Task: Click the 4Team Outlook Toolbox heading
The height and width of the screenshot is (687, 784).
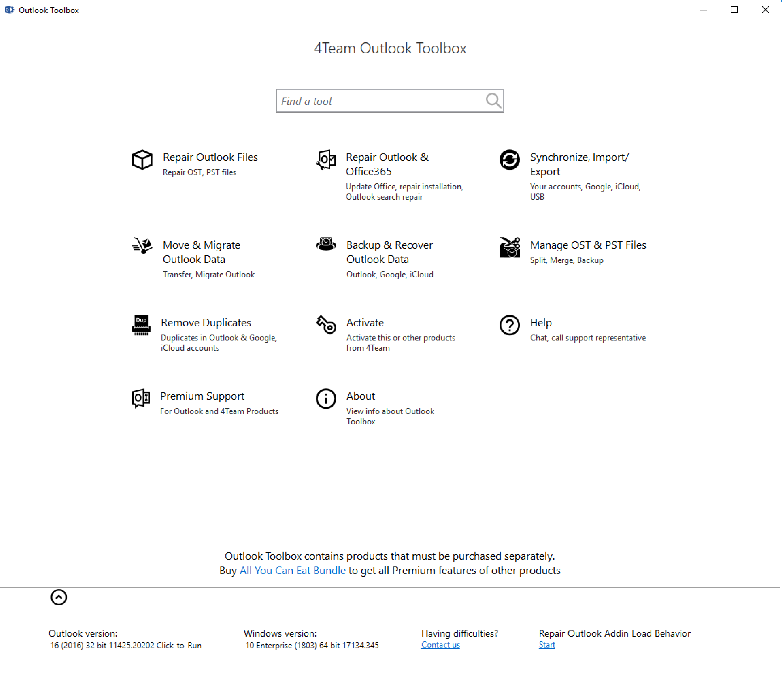Action: (x=390, y=48)
